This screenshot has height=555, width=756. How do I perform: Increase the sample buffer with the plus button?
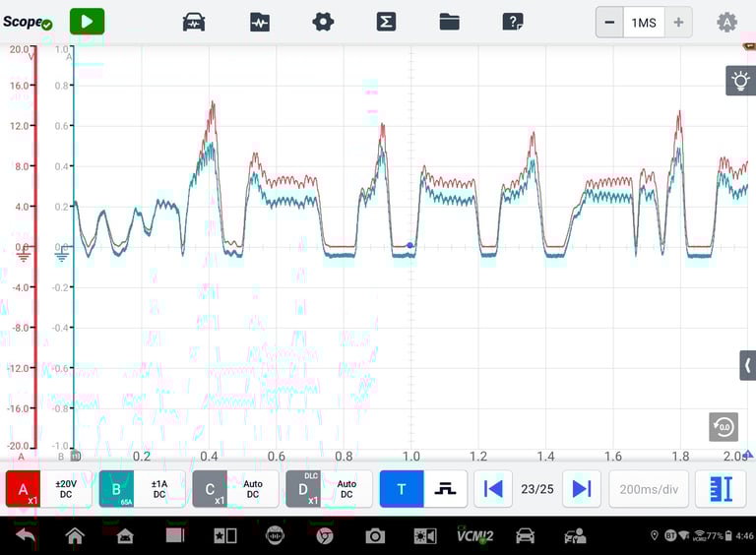678,23
